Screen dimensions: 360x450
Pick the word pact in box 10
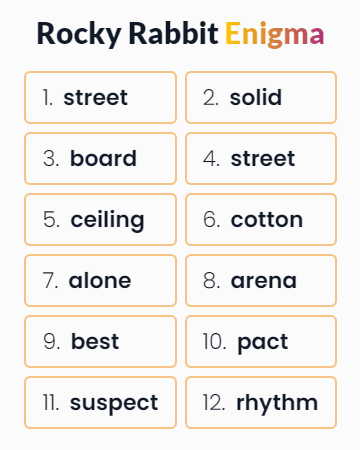(261, 341)
